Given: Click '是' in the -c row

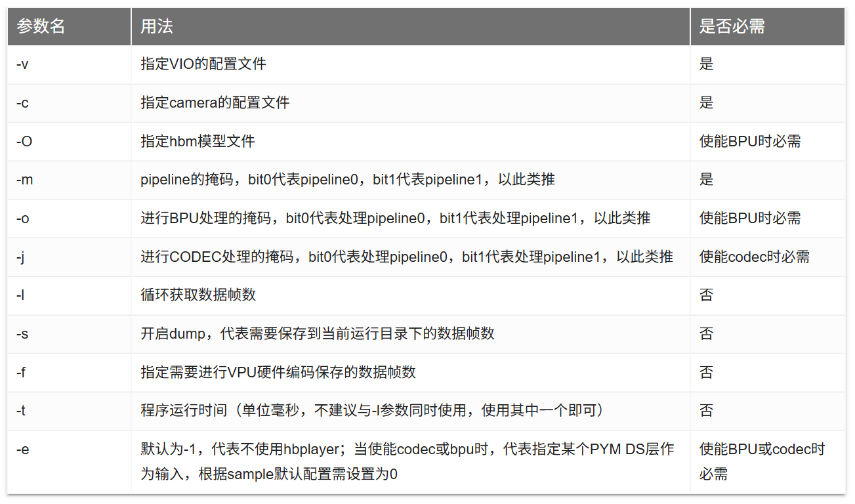Looking at the screenshot, I should point(707,103).
